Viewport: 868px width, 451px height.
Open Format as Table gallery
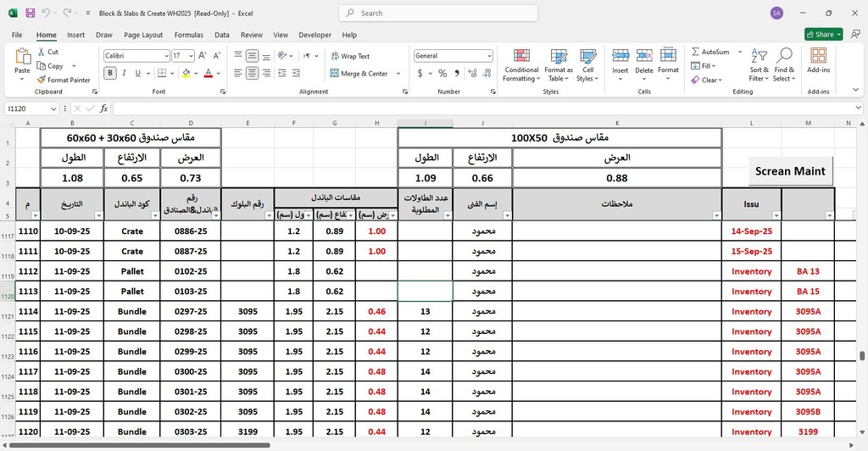(x=559, y=65)
